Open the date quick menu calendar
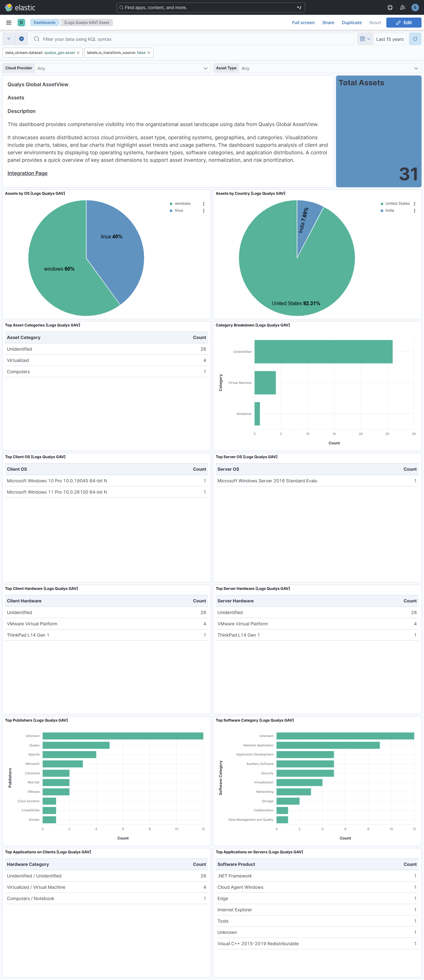 point(365,39)
